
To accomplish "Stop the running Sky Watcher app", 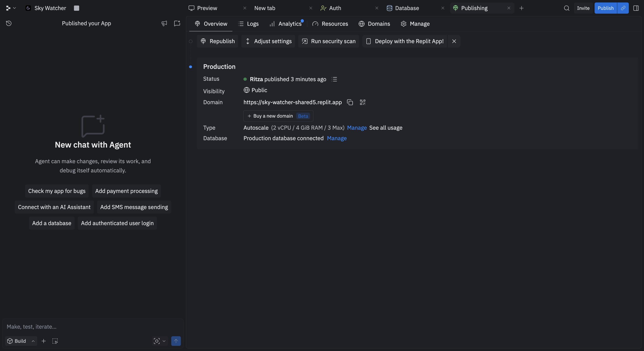I will [76, 8].
